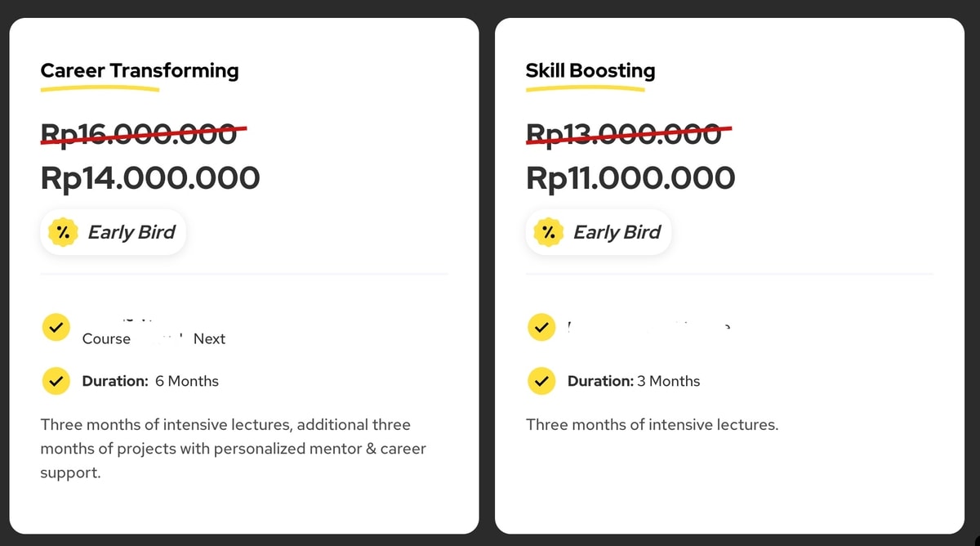Click the first checkmark in Skill Boosting card
Screen dimensions: 980x546
click(x=541, y=328)
